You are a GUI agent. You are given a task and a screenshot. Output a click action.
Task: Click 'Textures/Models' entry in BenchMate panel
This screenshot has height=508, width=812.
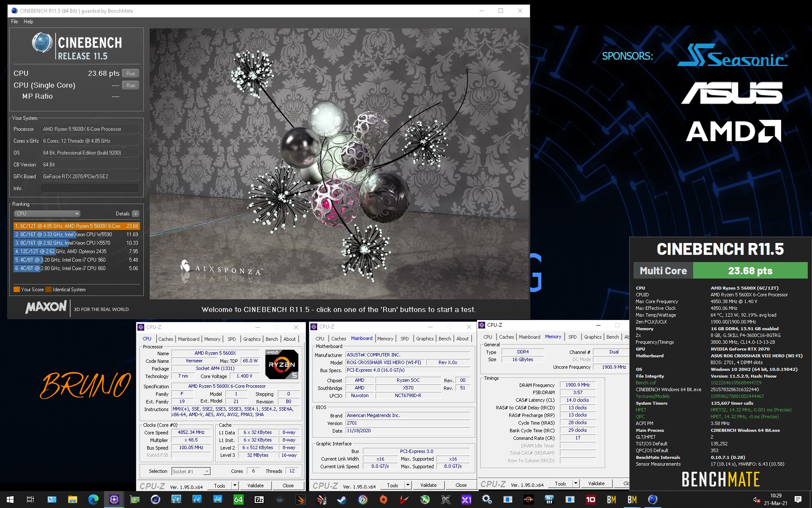pyautogui.click(x=653, y=396)
